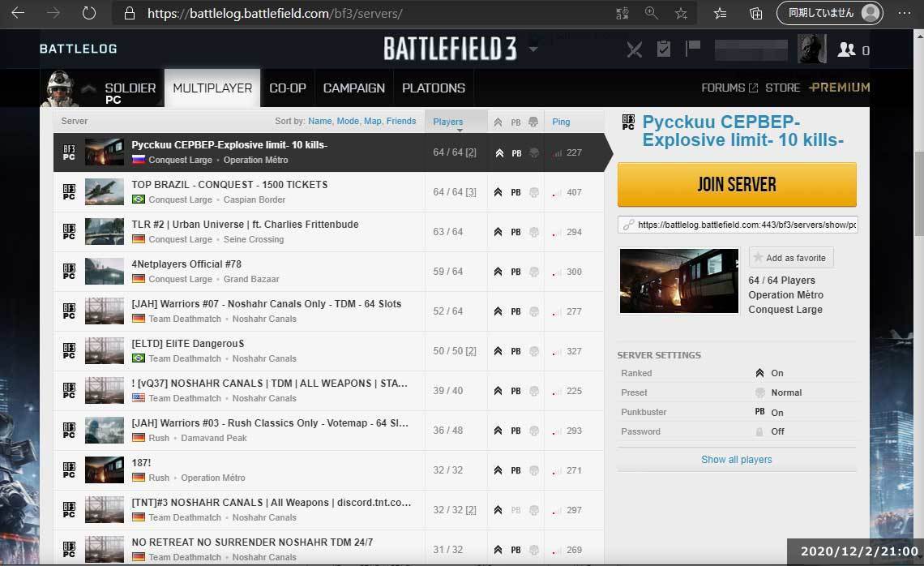Switch to the MULTIPLAYER tab
This screenshot has width=924, height=566.
pyautogui.click(x=212, y=88)
